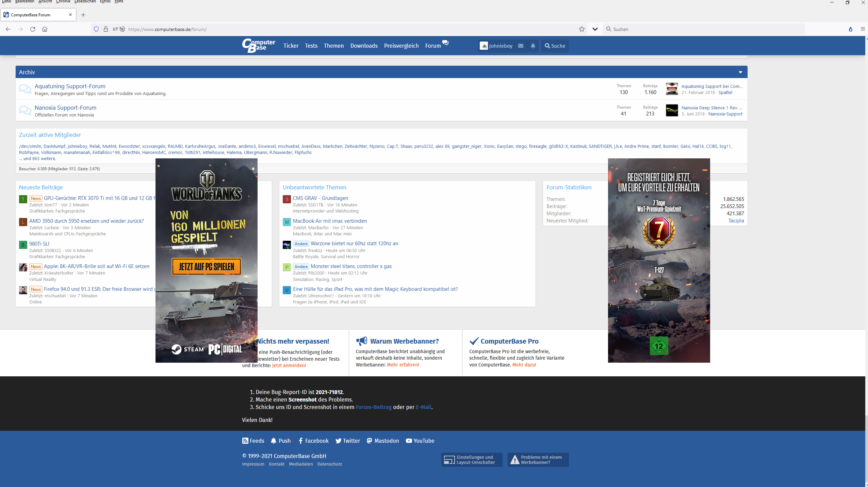
Task: Open a new browser tab
Action: [x=83, y=15]
